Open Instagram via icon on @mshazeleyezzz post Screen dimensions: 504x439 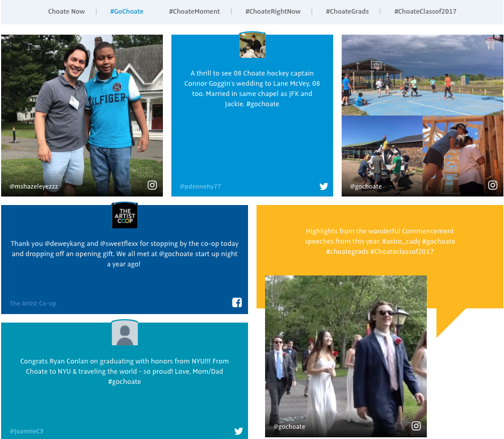pos(152,185)
